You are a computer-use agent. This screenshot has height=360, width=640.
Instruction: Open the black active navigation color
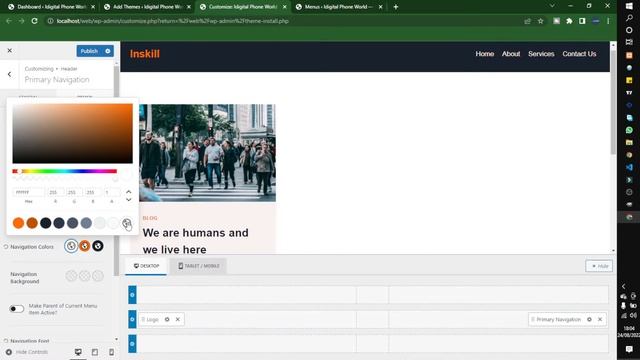point(98,246)
